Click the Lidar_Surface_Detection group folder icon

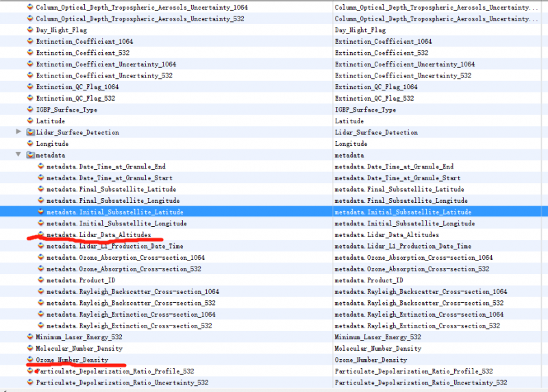tap(30, 132)
